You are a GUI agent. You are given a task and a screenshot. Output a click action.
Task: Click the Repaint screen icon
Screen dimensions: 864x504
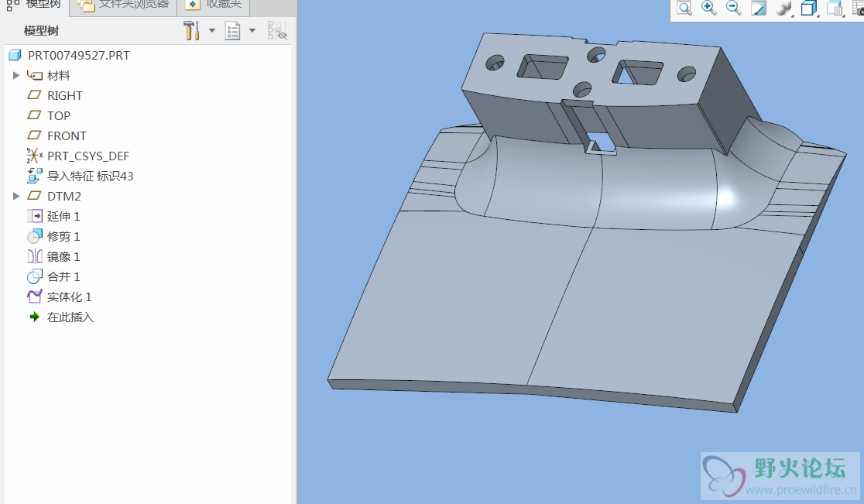click(x=759, y=8)
